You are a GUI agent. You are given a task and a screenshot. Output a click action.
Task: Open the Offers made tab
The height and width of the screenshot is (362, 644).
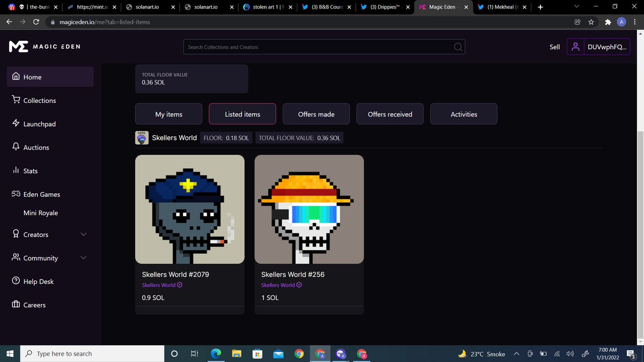point(316,114)
